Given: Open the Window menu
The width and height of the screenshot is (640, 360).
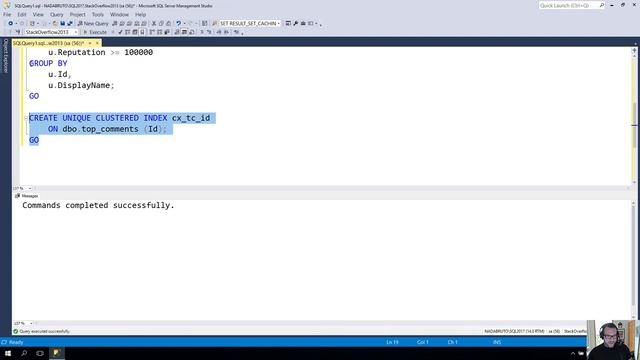Looking at the screenshot, I should (119, 14).
